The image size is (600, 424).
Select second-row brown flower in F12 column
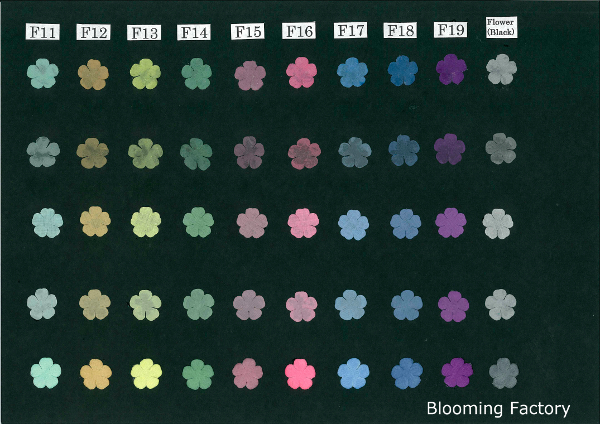point(93,153)
